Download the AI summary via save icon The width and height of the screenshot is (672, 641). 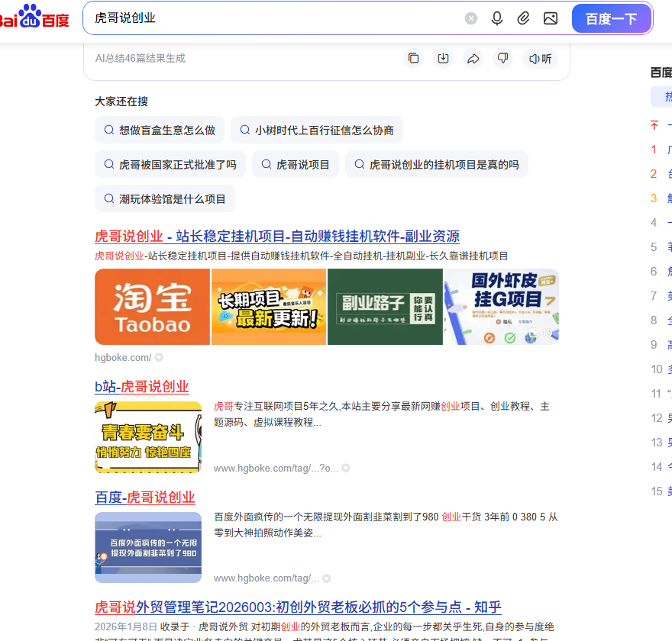point(443,58)
